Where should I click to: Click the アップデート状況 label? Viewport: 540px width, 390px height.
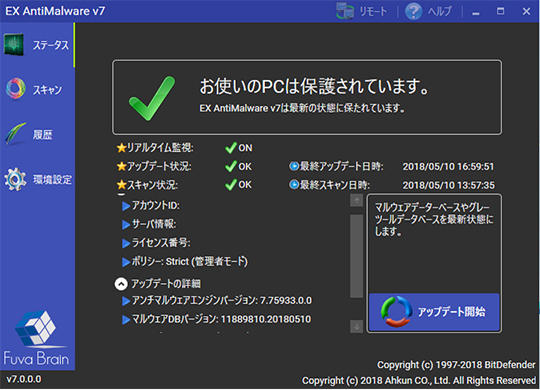click(159, 167)
